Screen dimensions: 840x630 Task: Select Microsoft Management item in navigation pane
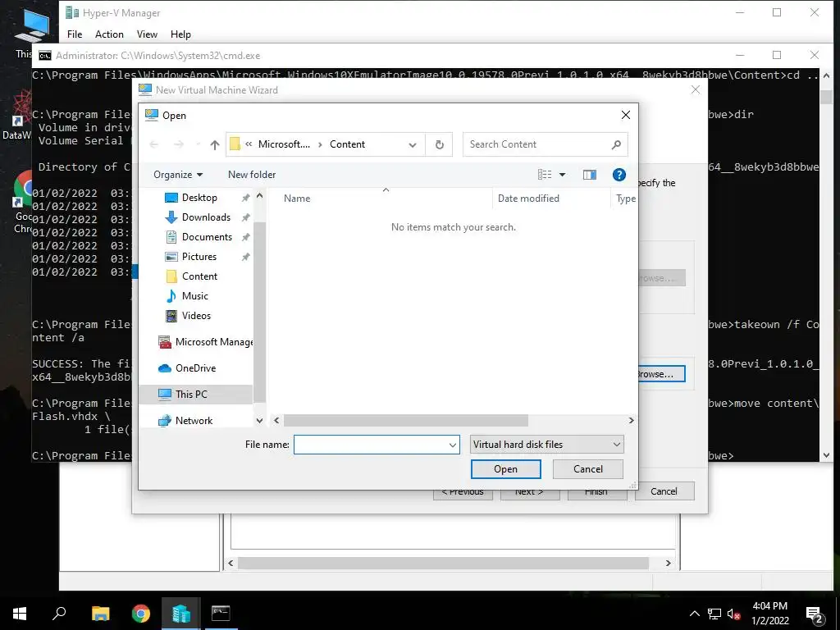pyautogui.click(x=206, y=342)
